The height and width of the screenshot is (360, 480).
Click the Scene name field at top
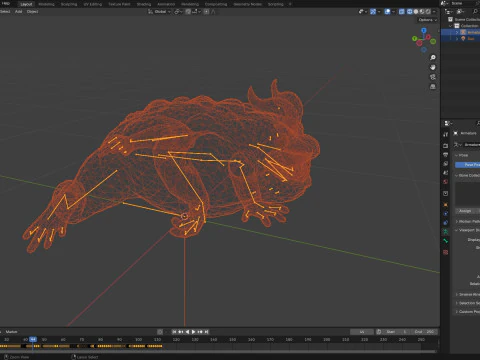(x=464, y=3)
